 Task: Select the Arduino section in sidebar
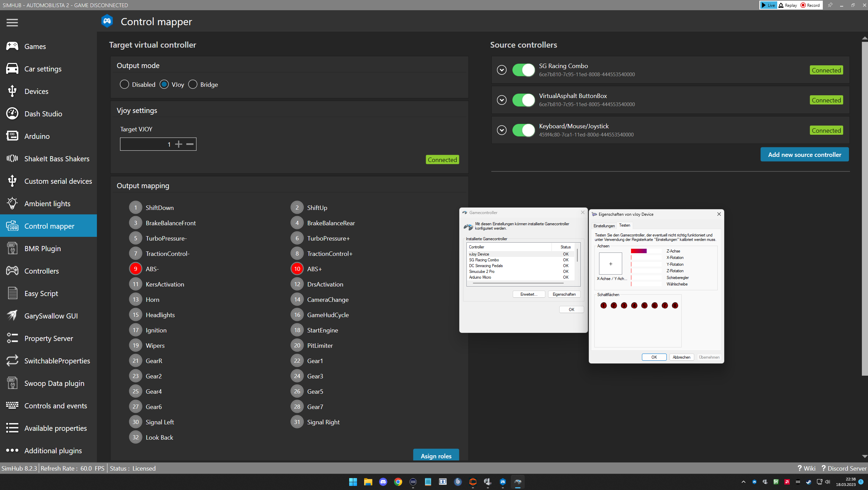click(x=37, y=136)
